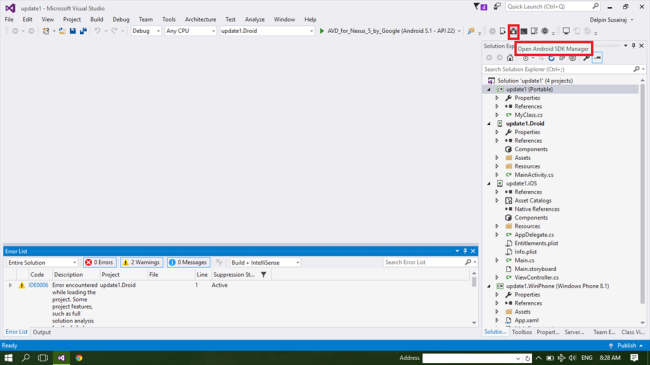Image resolution: width=650 pixels, height=365 pixels.
Task: Save the current file with disk icon
Action: (73, 31)
